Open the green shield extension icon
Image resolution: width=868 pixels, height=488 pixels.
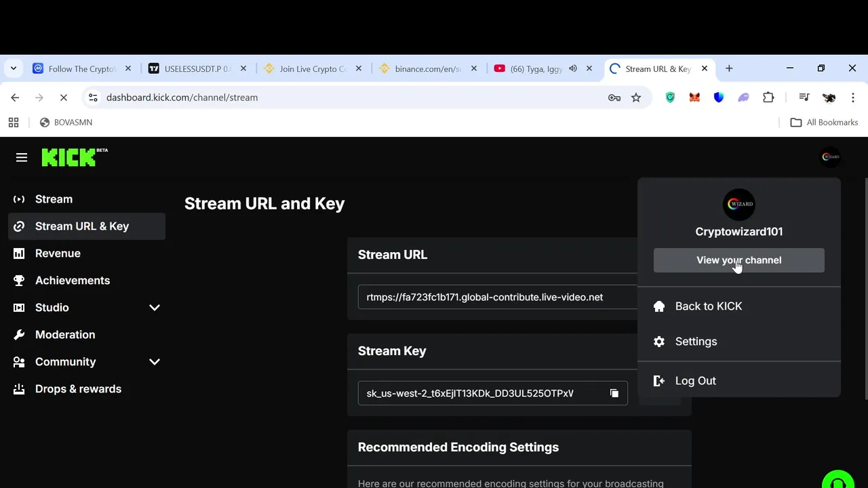[x=670, y=98]
